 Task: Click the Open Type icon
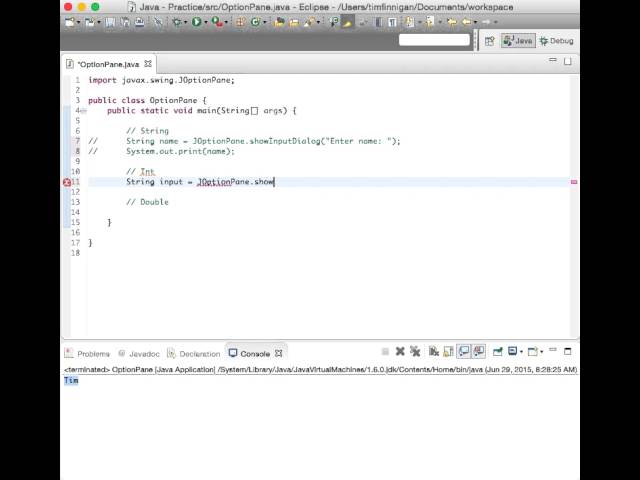pos(279,22)
